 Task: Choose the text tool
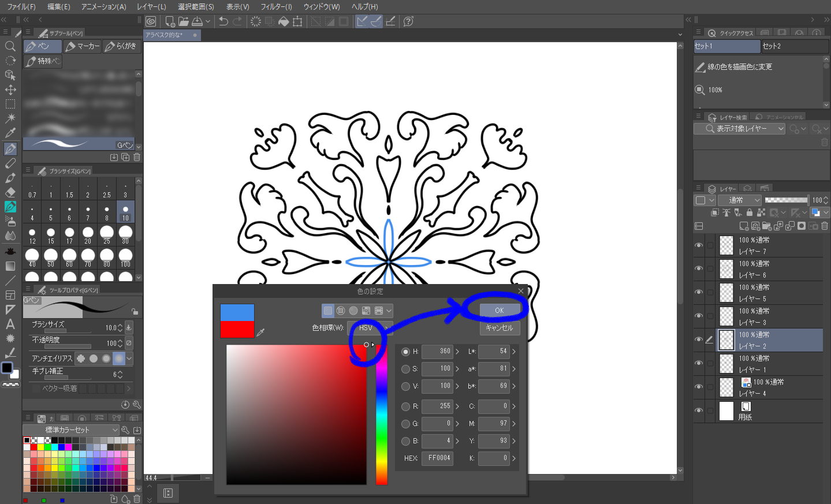(10, 324)
